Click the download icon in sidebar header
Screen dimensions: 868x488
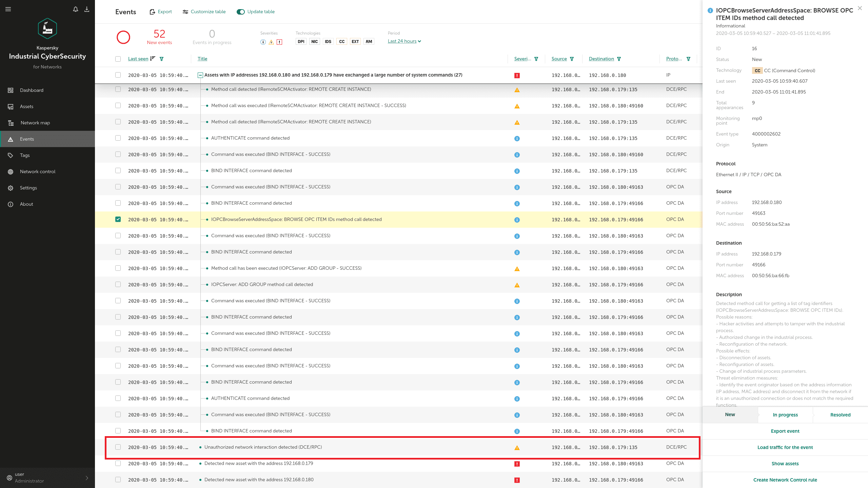coord(87,9)
